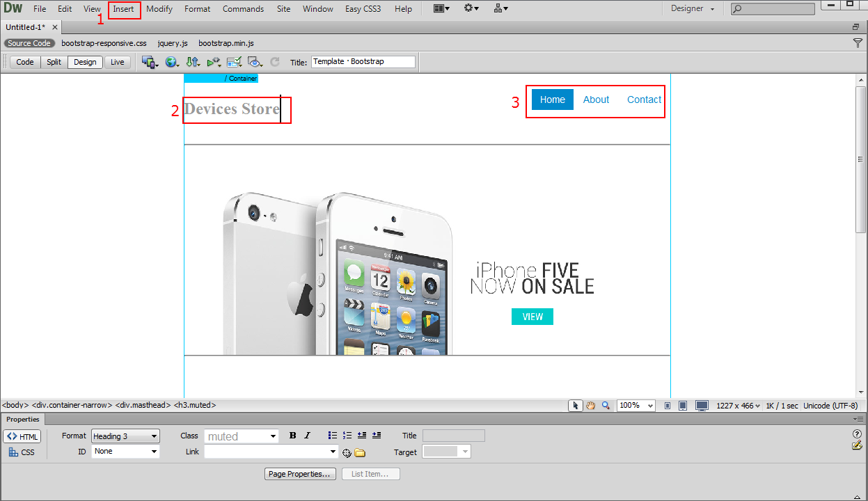
Task: Click the Refresh design view icon
Action: click(275, 62)
